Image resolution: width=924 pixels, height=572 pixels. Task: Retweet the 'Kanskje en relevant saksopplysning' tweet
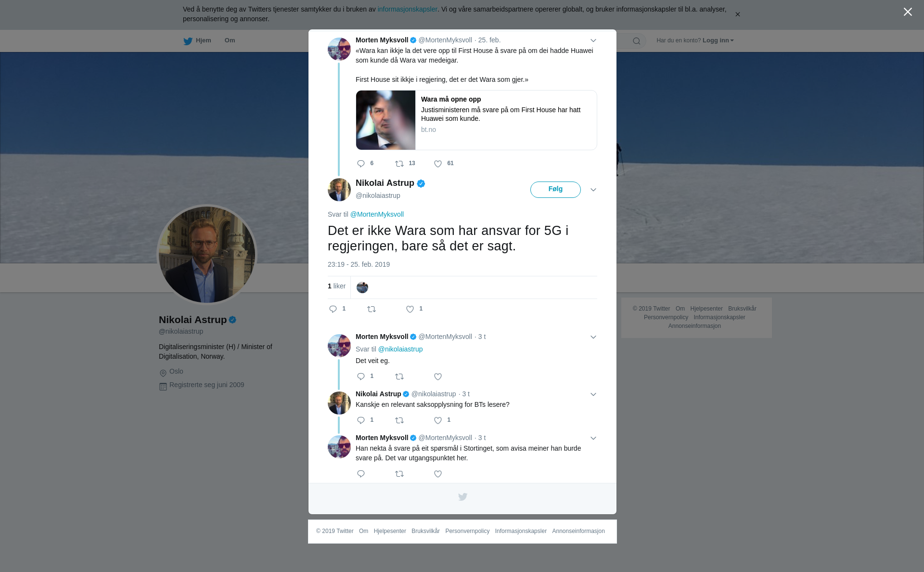tap(399, 420)
